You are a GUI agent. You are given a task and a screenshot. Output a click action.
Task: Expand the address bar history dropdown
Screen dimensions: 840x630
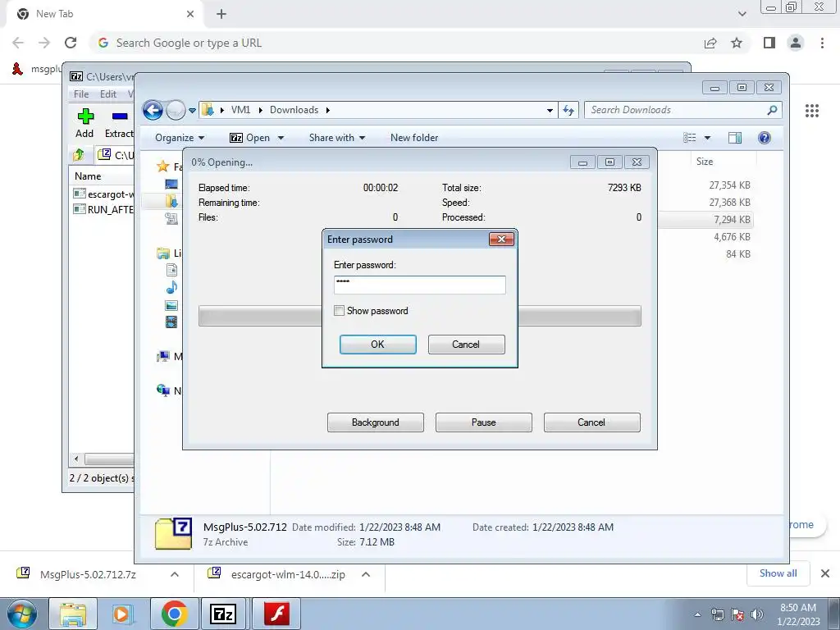click(x=550, y=111)
